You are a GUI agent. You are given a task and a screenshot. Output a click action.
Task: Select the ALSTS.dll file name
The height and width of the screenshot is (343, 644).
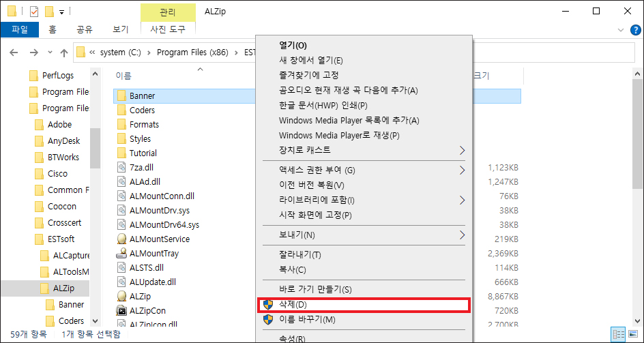click(147, 268)
